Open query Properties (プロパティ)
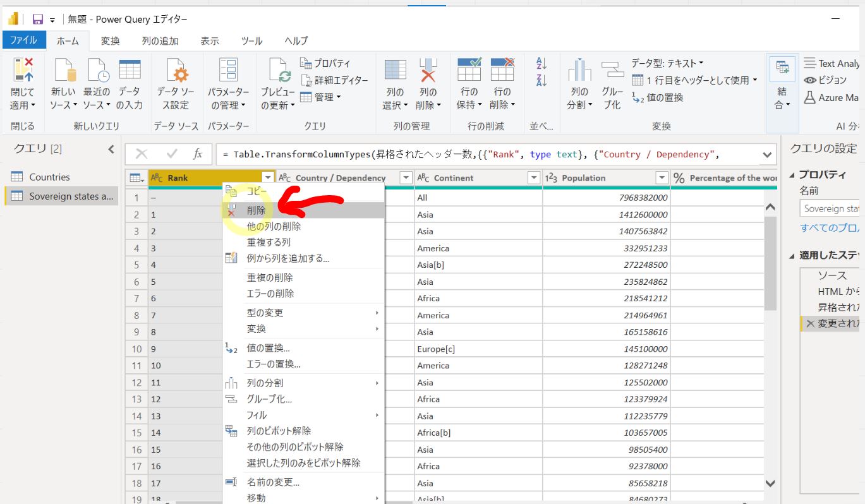 pyautogui.click(x=325, y=63)
